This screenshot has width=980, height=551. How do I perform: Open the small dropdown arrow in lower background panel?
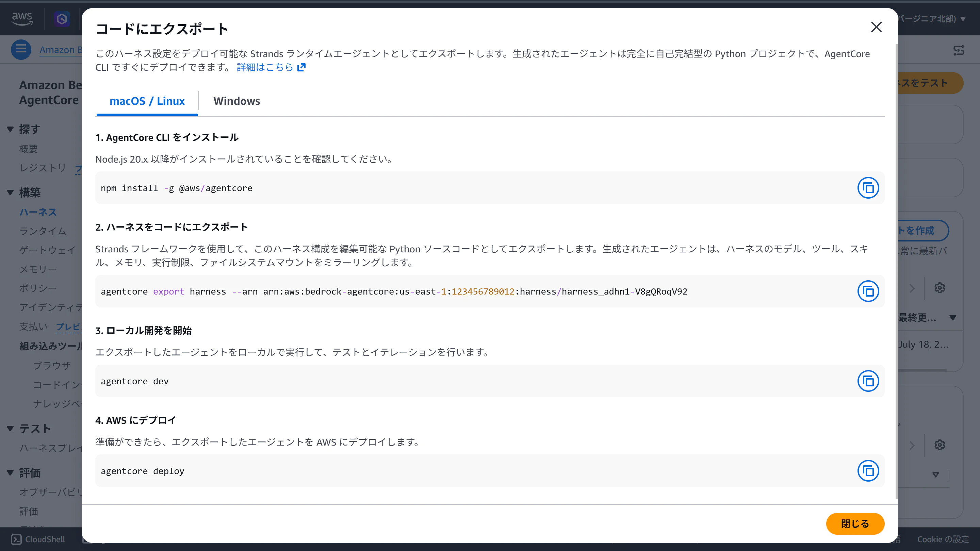click(935, 474)
